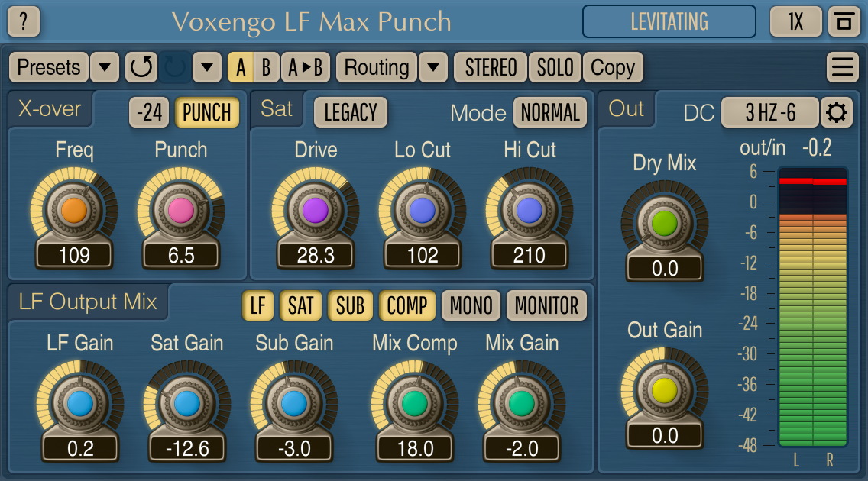Open the help question mark button
The height and width of the screenshot is (481, 868).
(x=23, y=21)
